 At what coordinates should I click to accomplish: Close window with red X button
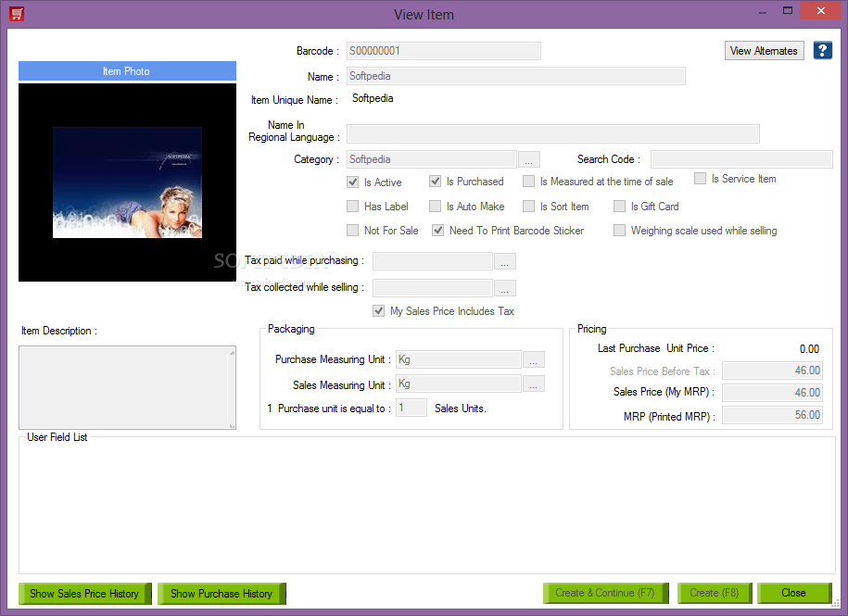click(820, 11)
